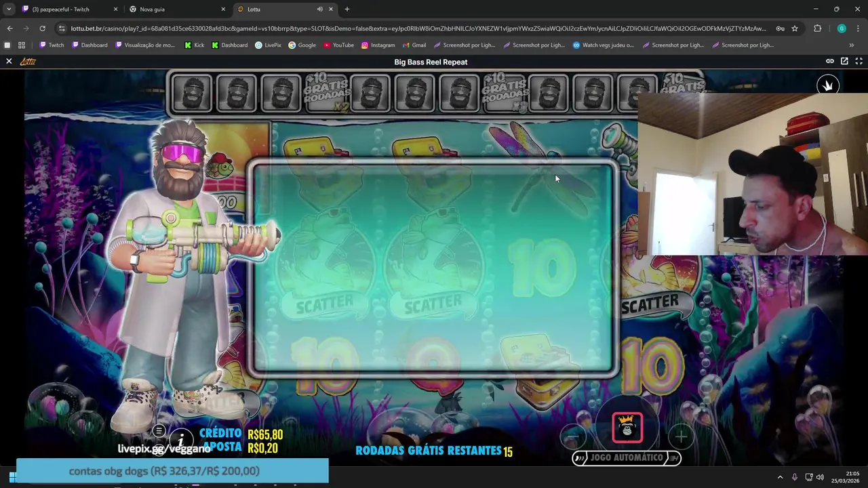Expand the bookmarks overflow chevron
This screenshot has height=488, width=868.
coord(852,45)
